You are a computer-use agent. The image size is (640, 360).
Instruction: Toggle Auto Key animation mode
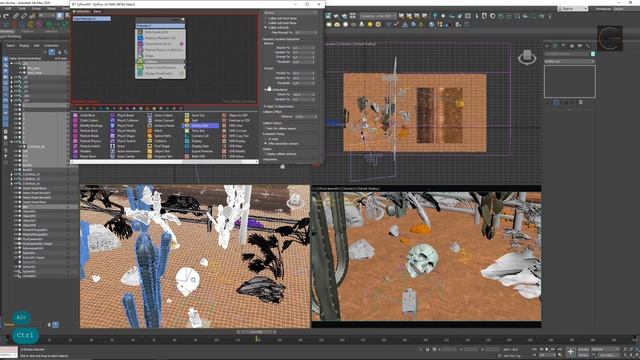tap(584, 349)
